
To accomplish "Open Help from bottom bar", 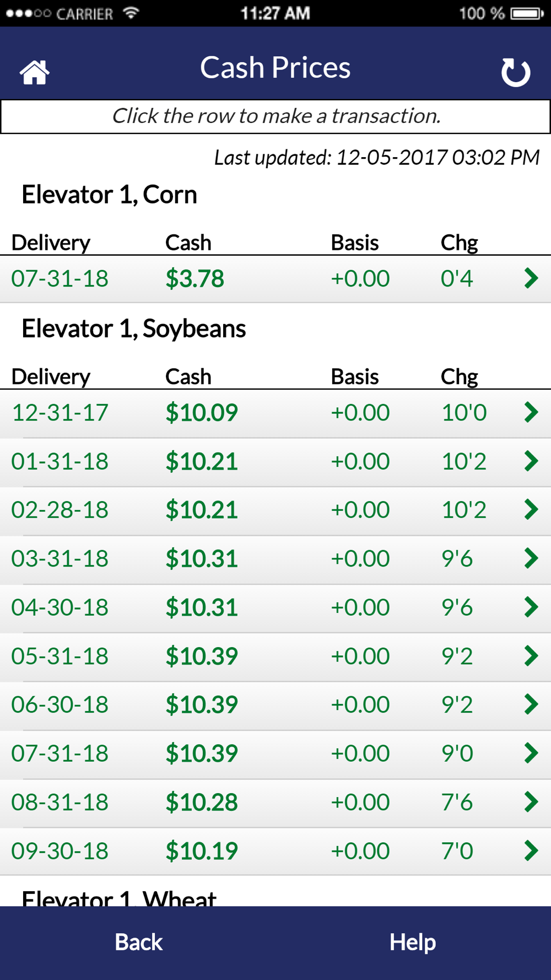I will click(x=413, y=943).
